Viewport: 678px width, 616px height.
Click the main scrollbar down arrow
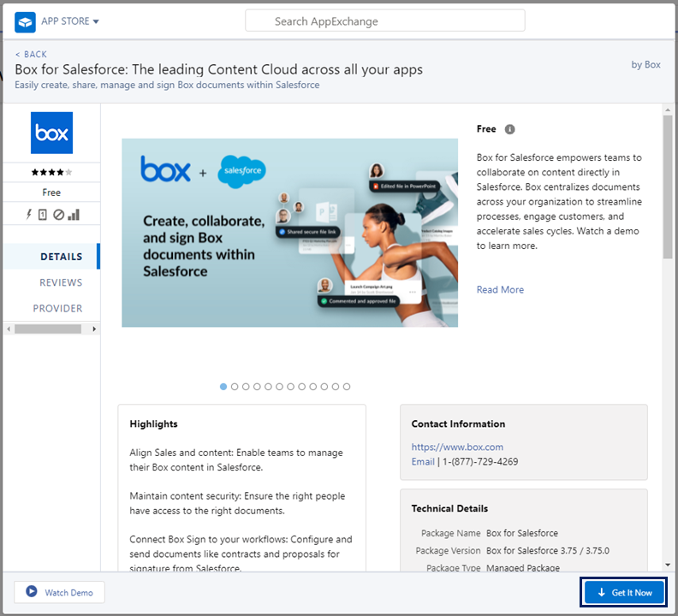(x=668, y=565)
